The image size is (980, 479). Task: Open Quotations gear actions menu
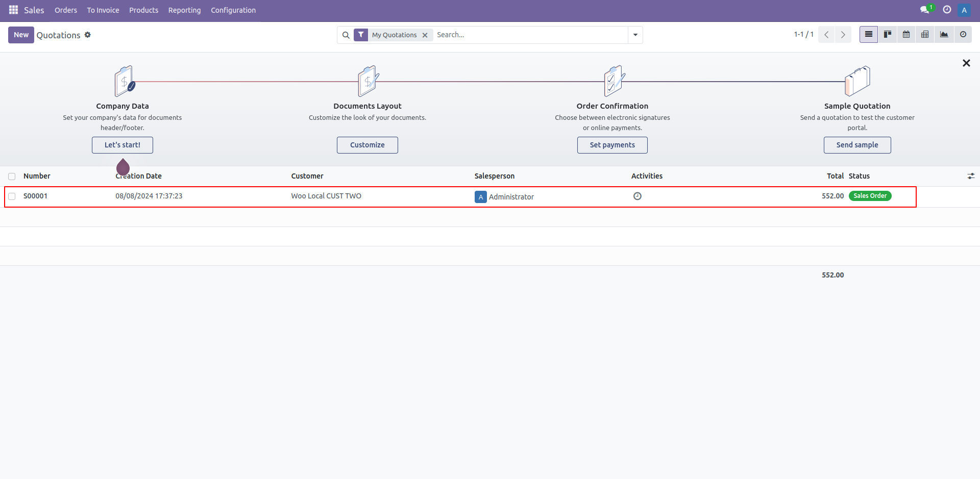click(x=88, y=35)
